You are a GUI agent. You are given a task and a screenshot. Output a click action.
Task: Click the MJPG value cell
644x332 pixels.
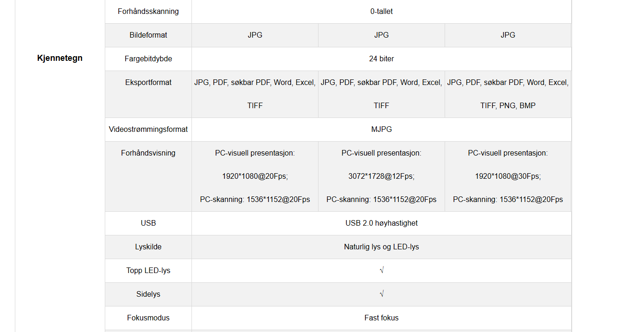click(381, 129)
